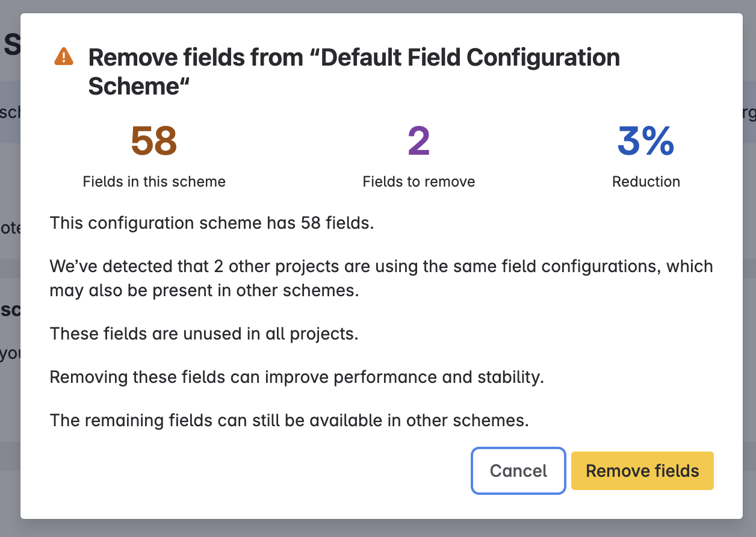
Task: Confirm with the Remove fields button
Action: 642,471
